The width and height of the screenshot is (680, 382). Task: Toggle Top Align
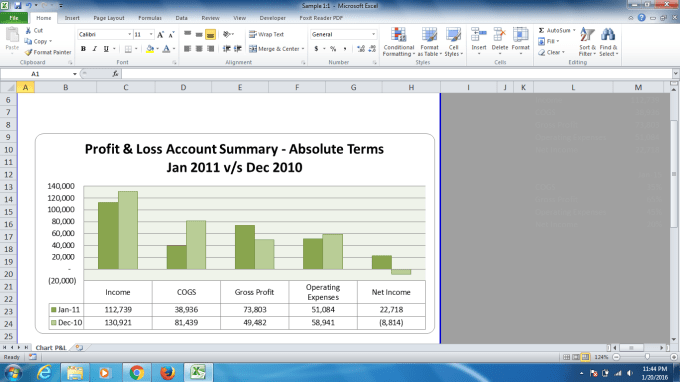point(187,34)
